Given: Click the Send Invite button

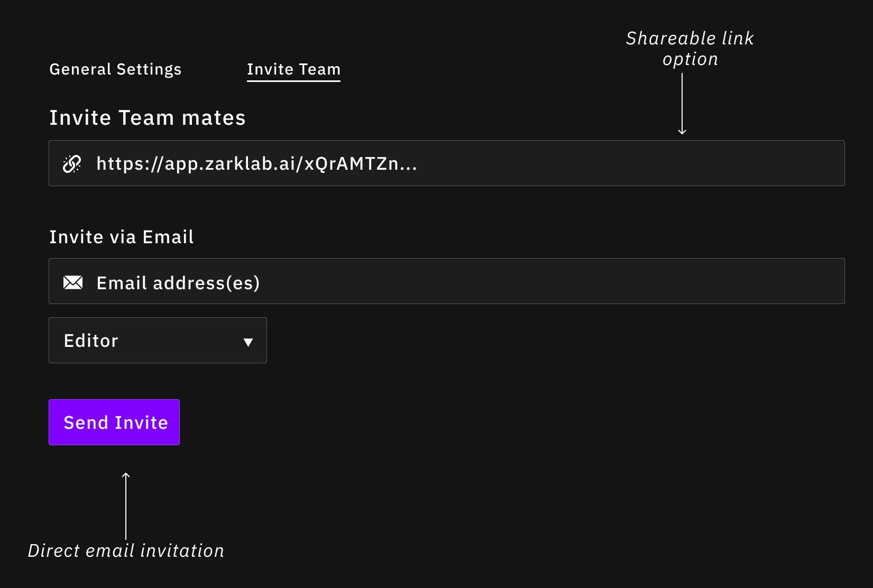Looking at the screenshot, I should coord(114,422).
